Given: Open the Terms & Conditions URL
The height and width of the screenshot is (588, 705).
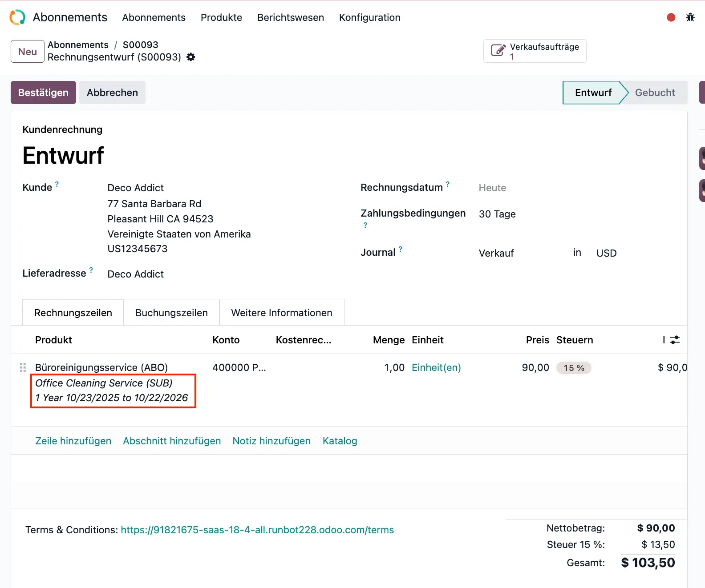Looking at the screenshot, I should click(x=257, y=530).
